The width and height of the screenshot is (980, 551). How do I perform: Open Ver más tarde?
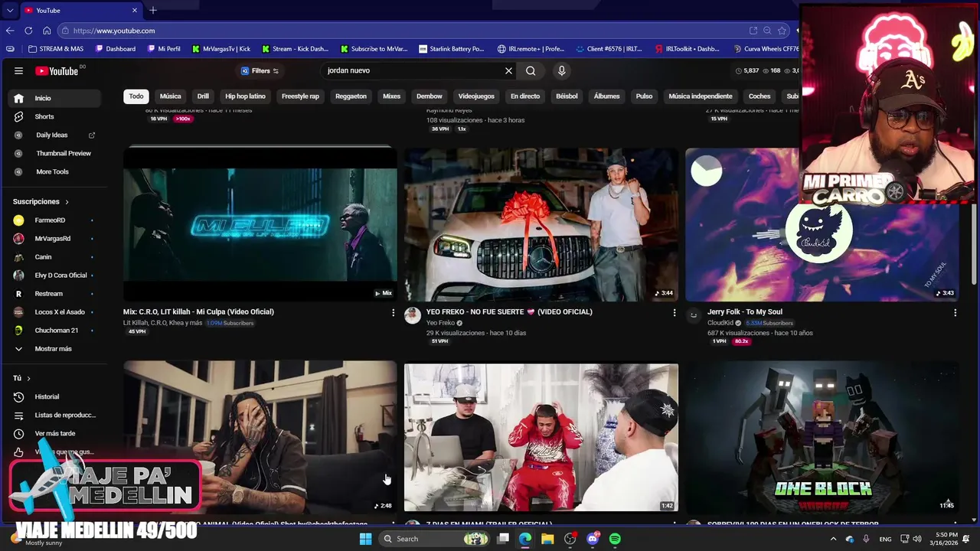[54, 433]
